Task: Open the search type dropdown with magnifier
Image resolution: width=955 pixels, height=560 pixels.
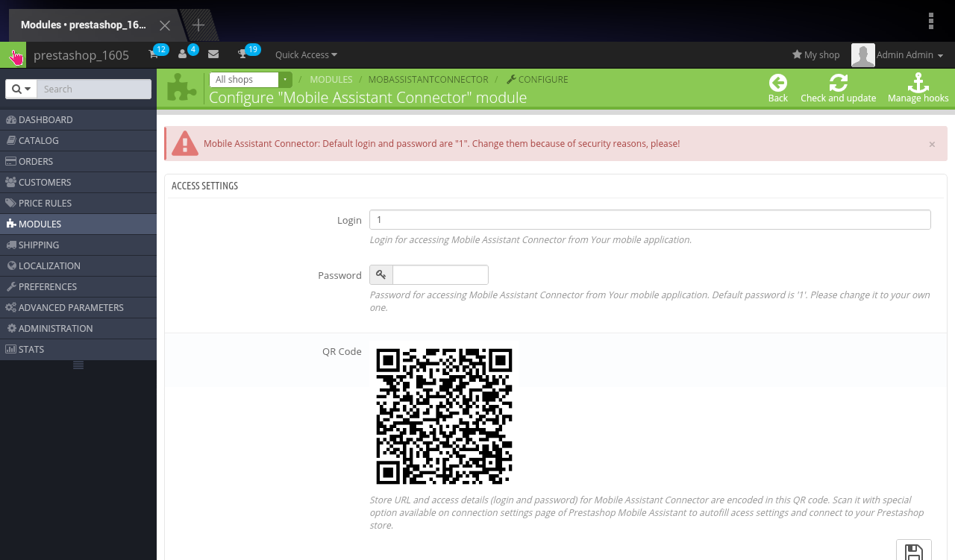Action: 21,89
